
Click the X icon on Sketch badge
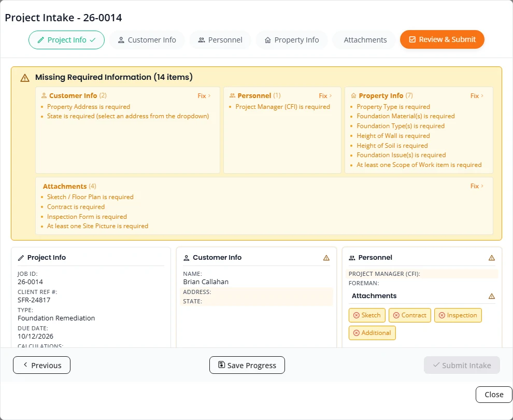[357, 315]
